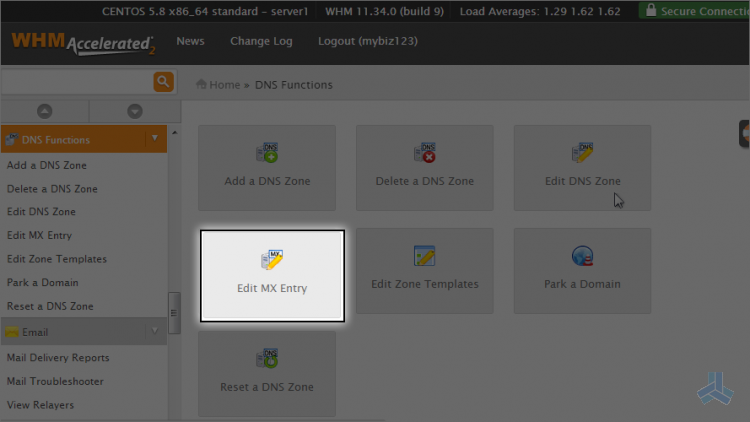Focus the sidebar search input field

77,82
